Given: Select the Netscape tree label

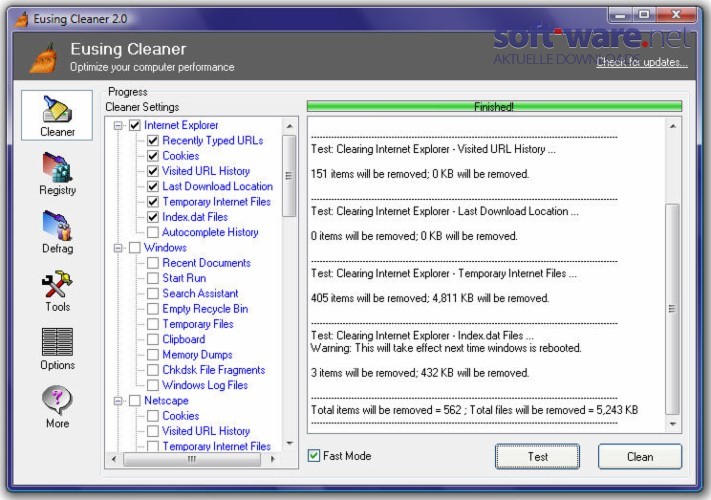Looking at the screenshot, I should pyautogui.click(x=166, y=401).
